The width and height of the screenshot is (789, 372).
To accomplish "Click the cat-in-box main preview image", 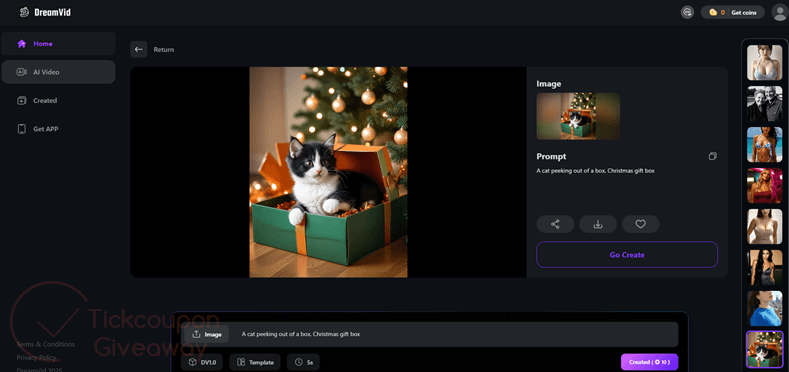I will click(x=328, y=172).
